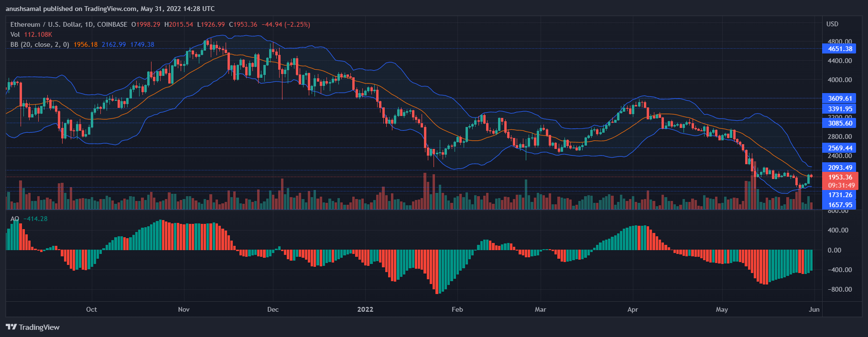Click the 2569.44 price label
The image size is (868, 337).
coord(840,148)
